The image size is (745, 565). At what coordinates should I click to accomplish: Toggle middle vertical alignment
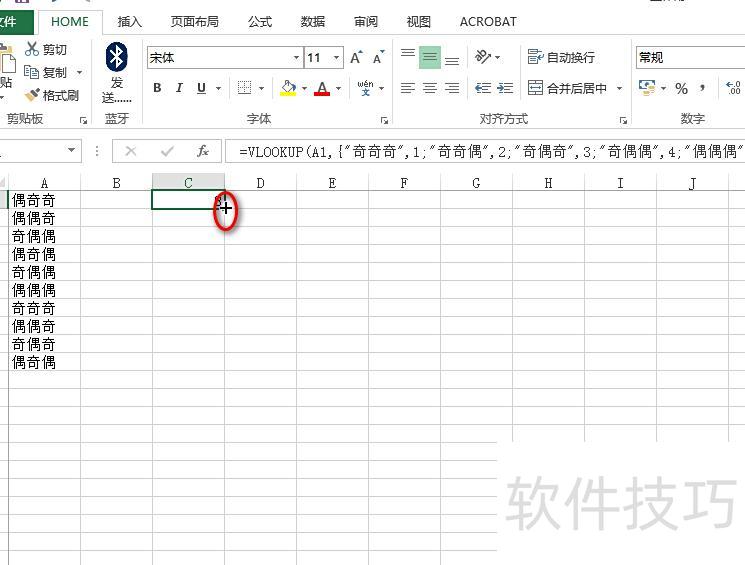[x=430, y=57]
